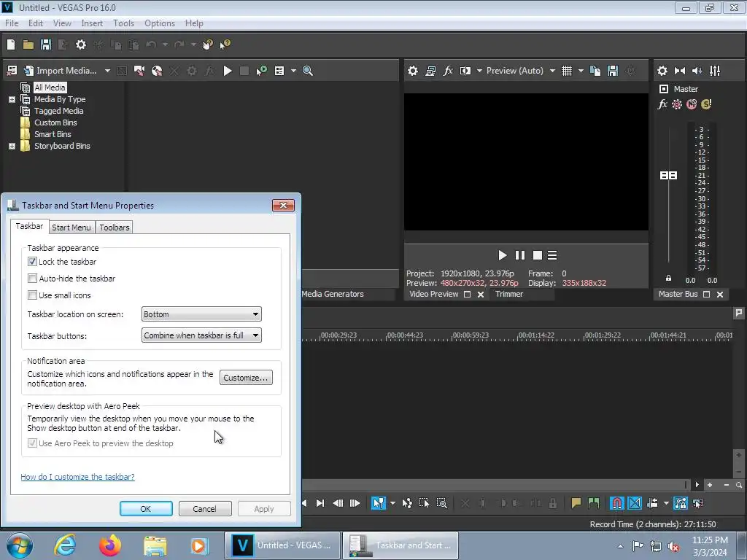
Task: Click Cancel in Taskbar Properties dialog
Action: [205, 508]
